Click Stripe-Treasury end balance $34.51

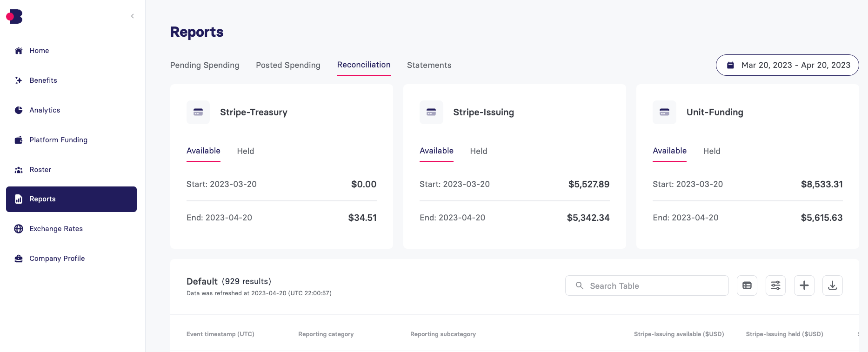[362, 218]
